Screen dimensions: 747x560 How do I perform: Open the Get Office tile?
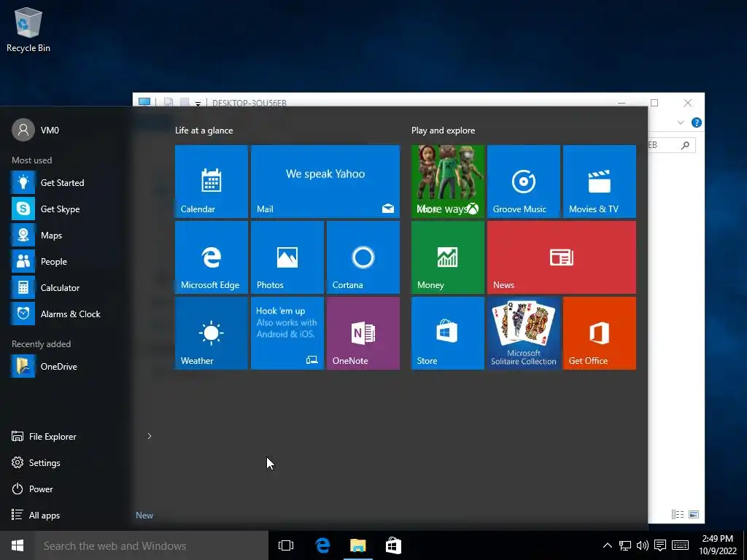pyautogui.click(x=600, y=332)
